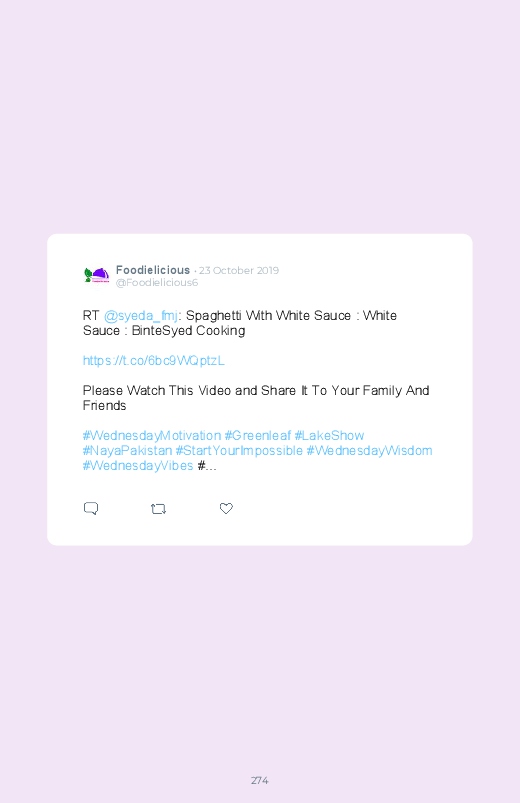Viewport: 520px width, 803px height.
Task: Expand truncated hashtags at the ellipsis
Action: (x=207, y=466)
